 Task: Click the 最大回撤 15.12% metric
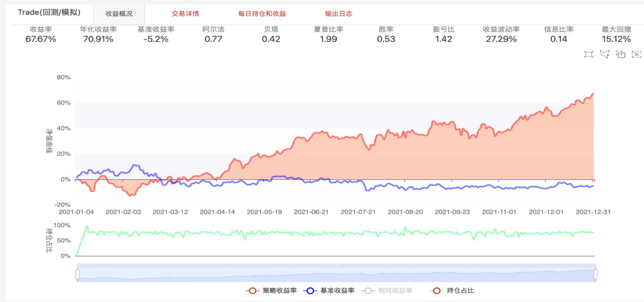coord(616,34)
